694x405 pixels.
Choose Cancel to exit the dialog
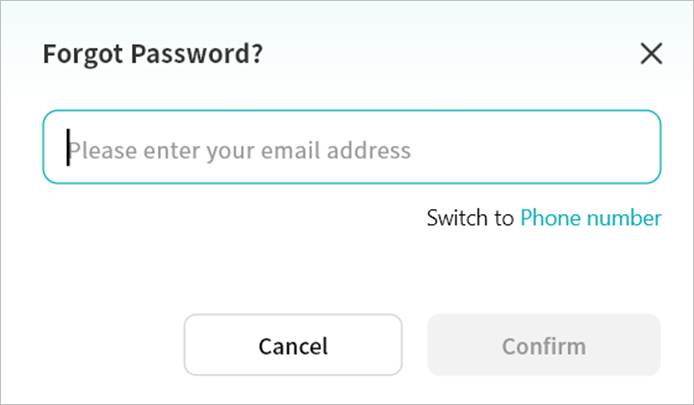coord(293,346)
